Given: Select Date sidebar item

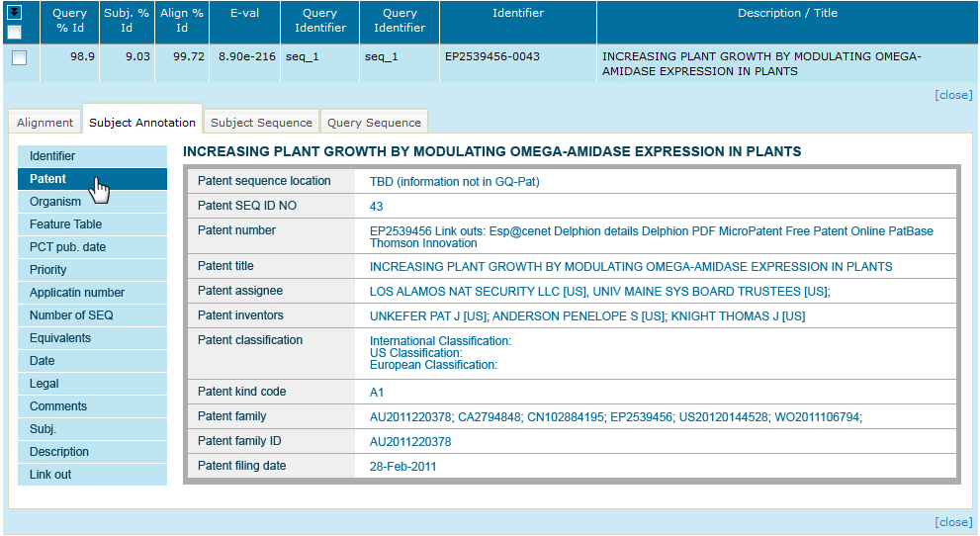Looking at the screenshot, I should click(x=93, y=360).
